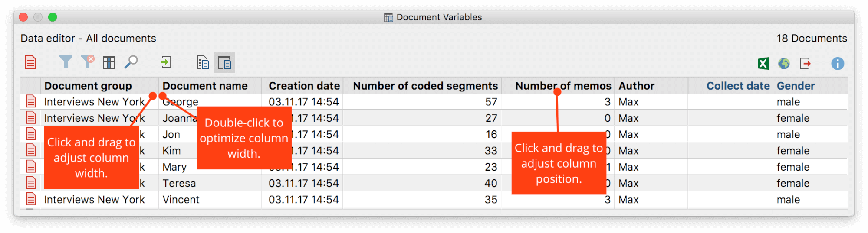The image size is (868, 233).
Task: Click coded segments value 57
Action: [x=491, y=102]
